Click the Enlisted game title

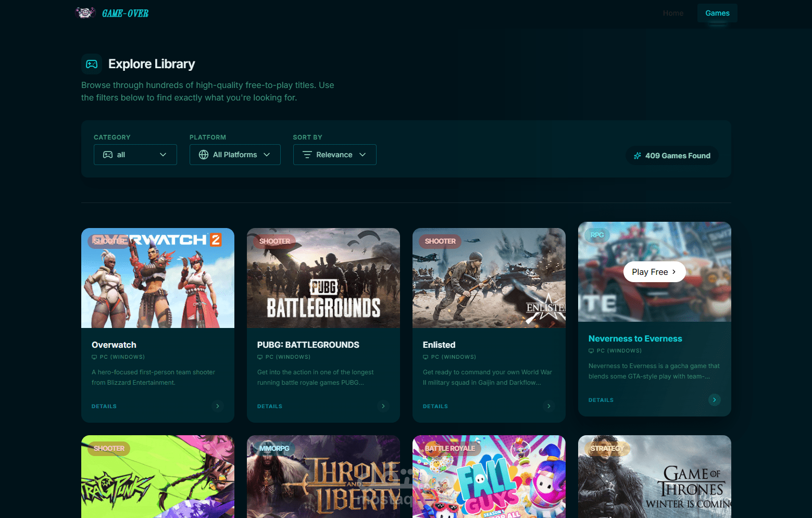439,345
